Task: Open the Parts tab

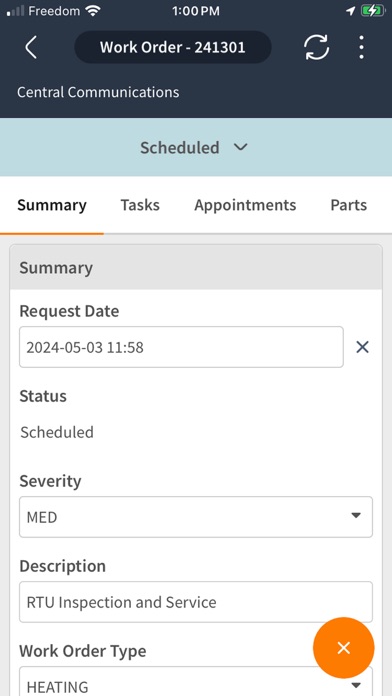Action: (x=348, y=205)
